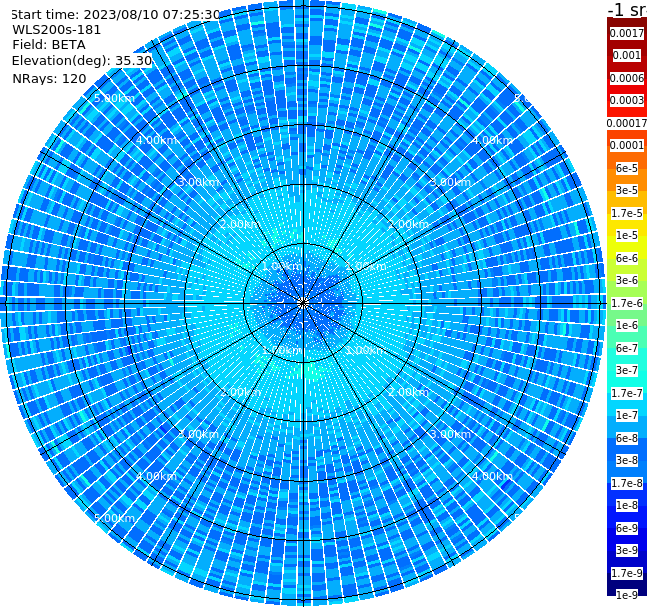Select the upper-right 2.00km range label
Image resolution: width=647 pixels, height=607 pixels.
(408, 224)
